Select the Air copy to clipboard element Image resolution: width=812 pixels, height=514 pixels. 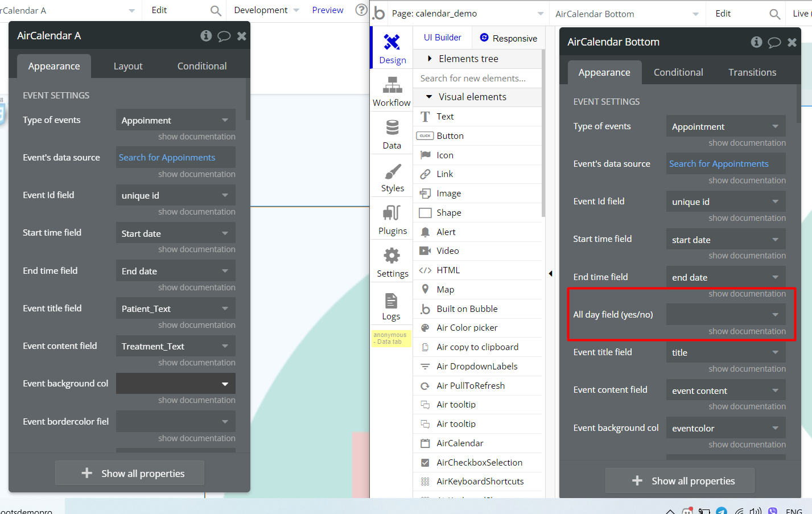click(477, 347)
